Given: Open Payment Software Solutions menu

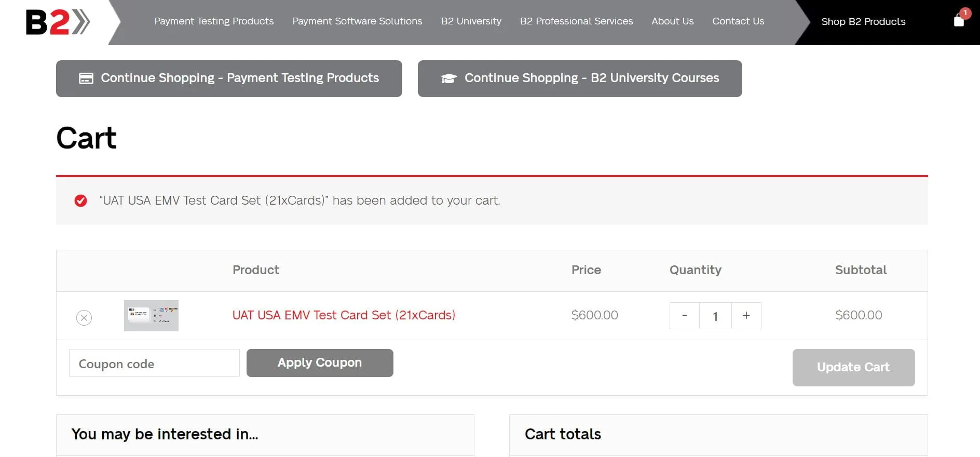Looking at the screenshot, I should tap(357, 21).
